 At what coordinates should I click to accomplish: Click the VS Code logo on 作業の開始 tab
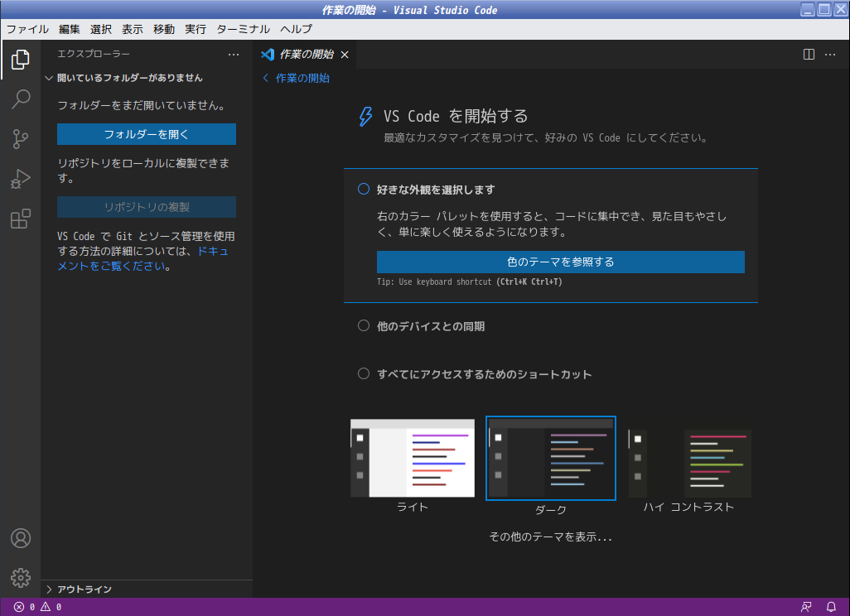pos(268,54)
